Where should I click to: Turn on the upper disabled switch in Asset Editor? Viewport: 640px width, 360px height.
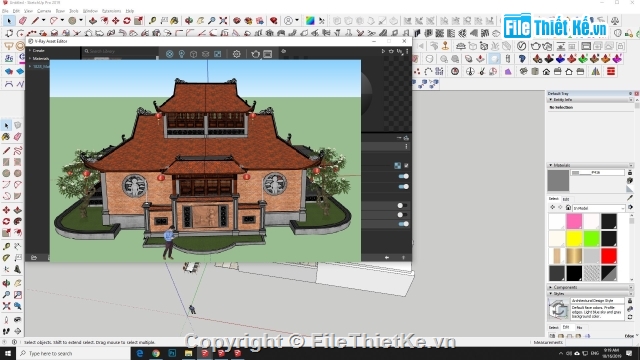(402, 205)
